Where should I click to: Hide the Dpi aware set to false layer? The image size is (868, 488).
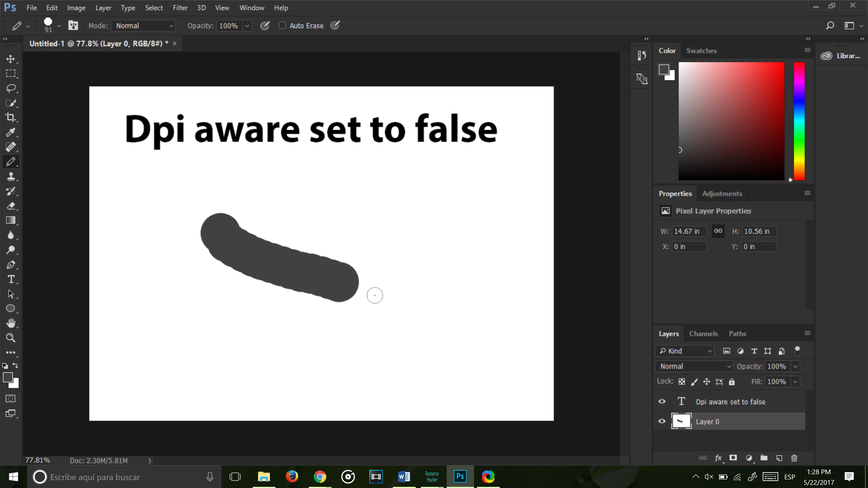(662, 401)
